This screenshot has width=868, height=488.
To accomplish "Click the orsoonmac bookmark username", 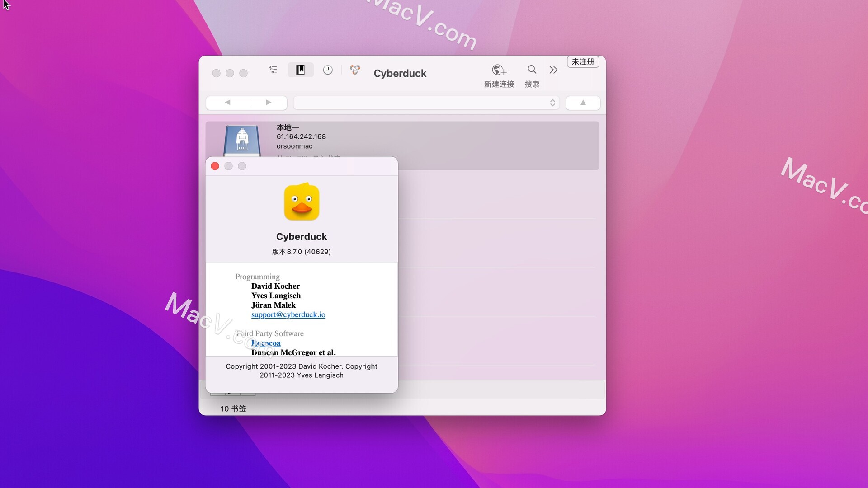I will (x=295, y=146).
